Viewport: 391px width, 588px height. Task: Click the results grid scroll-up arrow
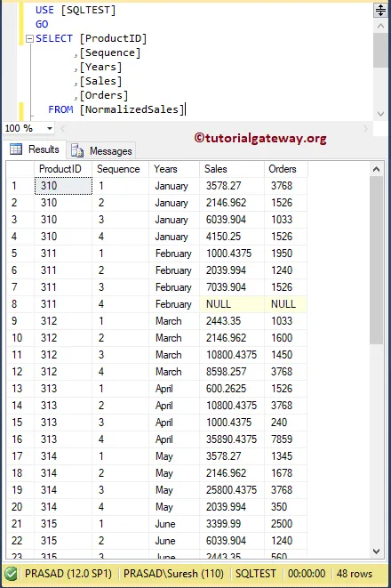[377, 170]
